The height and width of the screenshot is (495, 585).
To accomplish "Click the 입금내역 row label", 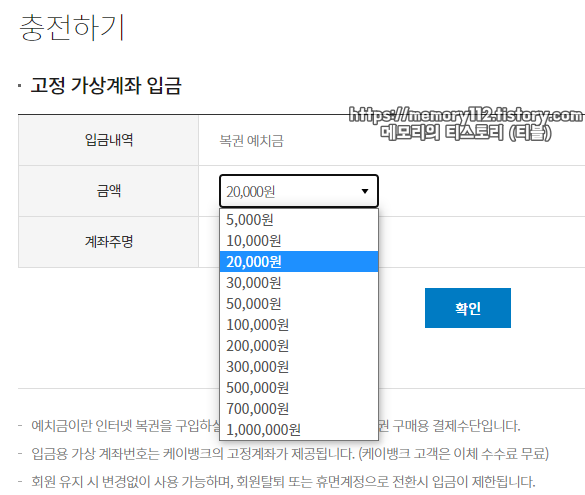I will point(109,140).
